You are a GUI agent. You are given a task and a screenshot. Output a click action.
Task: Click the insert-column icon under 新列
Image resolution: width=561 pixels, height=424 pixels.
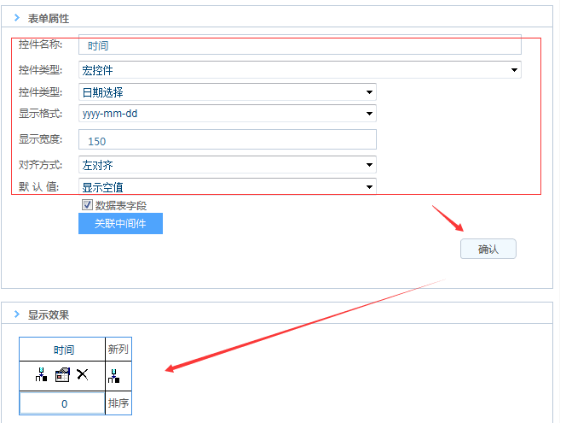tap(114, 376)
